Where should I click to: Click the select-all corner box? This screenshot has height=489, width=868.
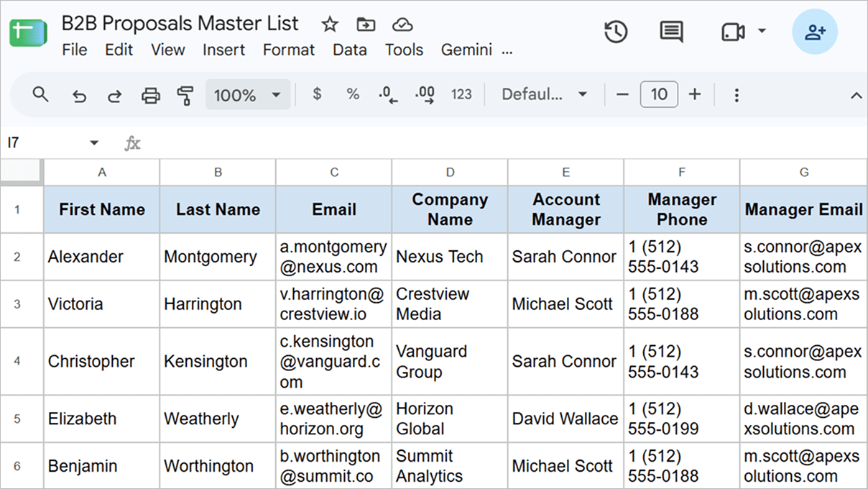tap(21, 172)
